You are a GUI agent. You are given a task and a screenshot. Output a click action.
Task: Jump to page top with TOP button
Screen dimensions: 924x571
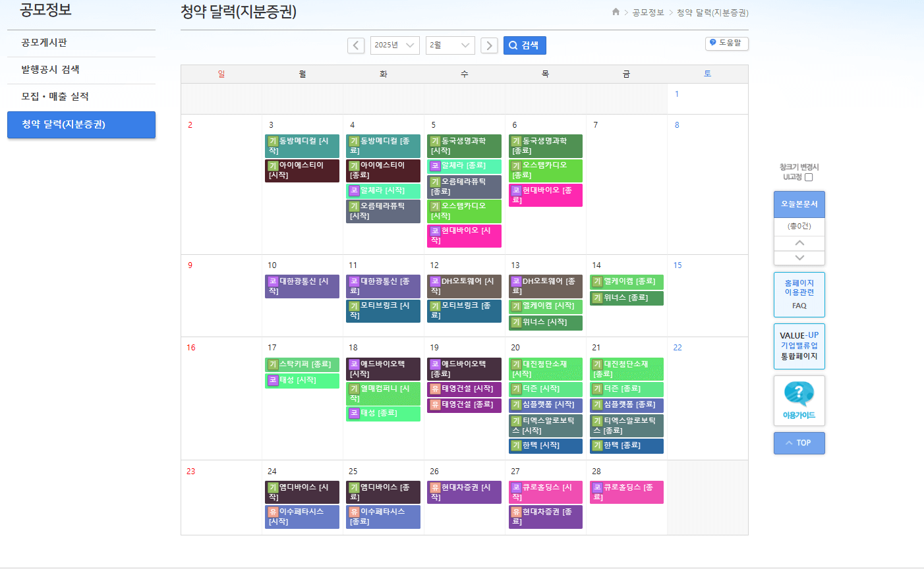click(799, 443)
